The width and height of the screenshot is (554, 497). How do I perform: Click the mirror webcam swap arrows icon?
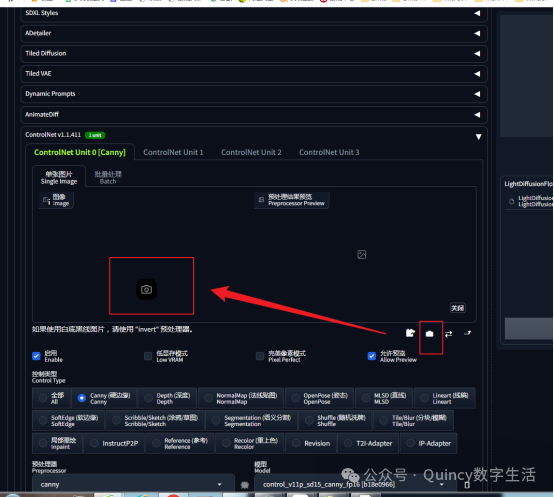tap(448, 334)
